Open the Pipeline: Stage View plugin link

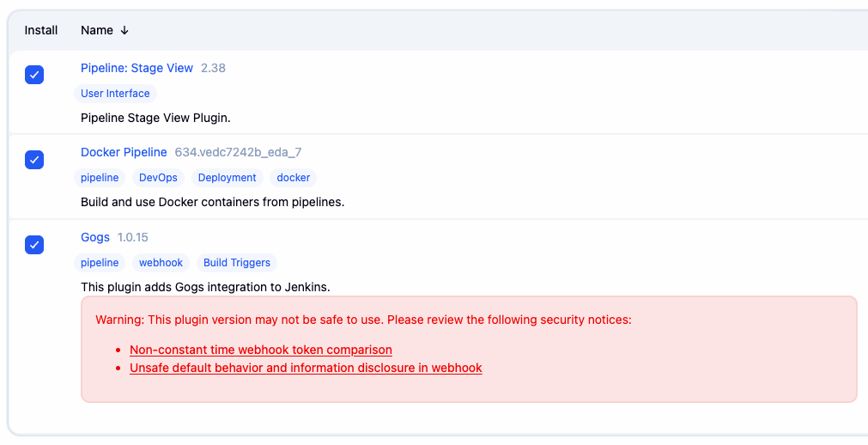tap(137, 68)
